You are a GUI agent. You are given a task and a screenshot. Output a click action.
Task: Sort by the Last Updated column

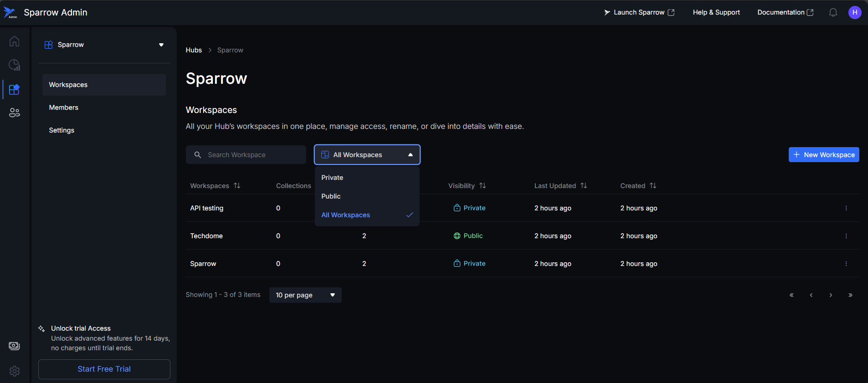(x=584, y=186)
